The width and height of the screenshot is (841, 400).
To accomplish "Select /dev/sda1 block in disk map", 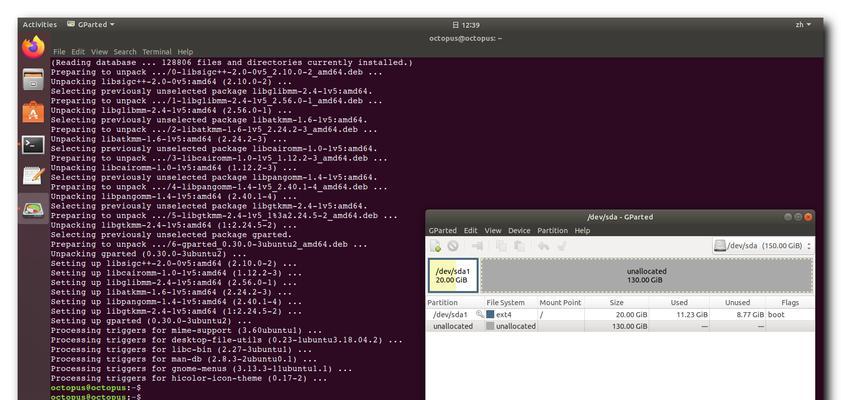I will pyautogui.click(x=453, y=276).
